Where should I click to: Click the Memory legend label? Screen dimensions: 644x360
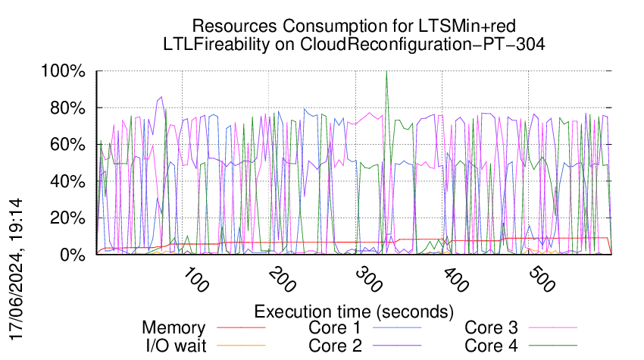pyautogui.click(x=174, y=328)
